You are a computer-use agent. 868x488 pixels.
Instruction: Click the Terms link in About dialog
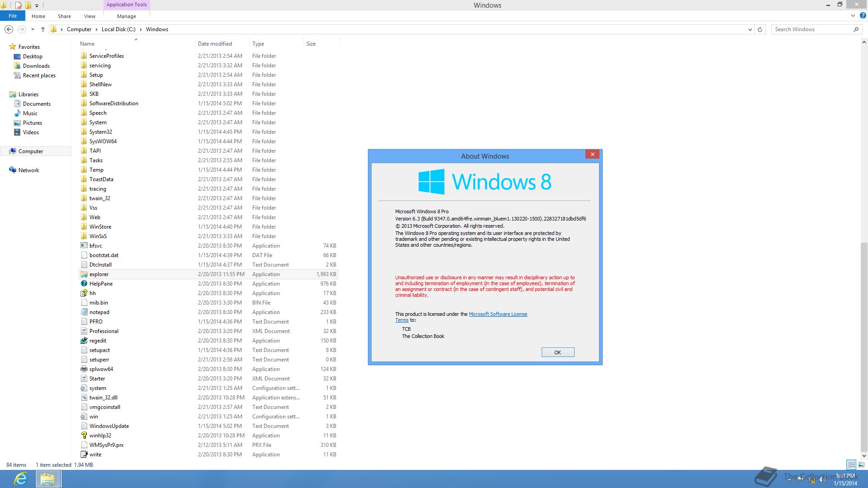click(401, 320)
